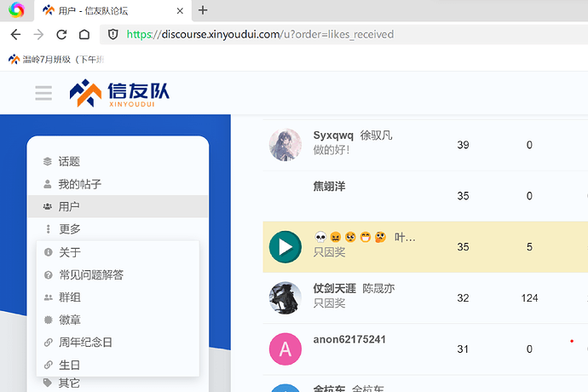This screenshot has height=392, width=588.
Task: Select 用户 in the sidebar
Action: 118,206
